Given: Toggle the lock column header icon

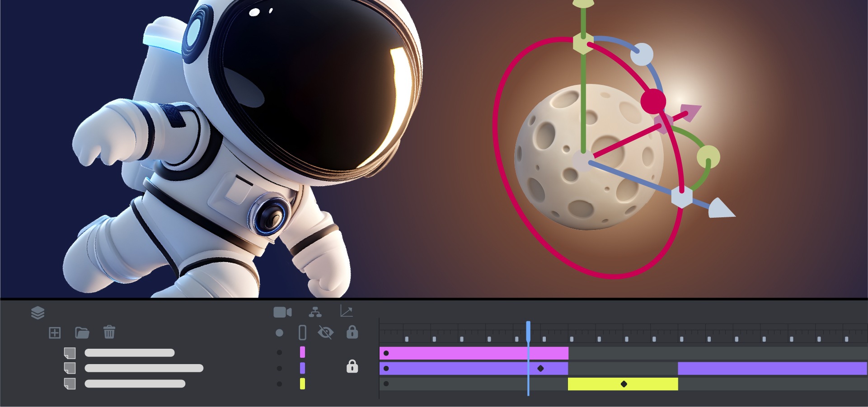Looking at the screenshot, I should click(352, 332).
